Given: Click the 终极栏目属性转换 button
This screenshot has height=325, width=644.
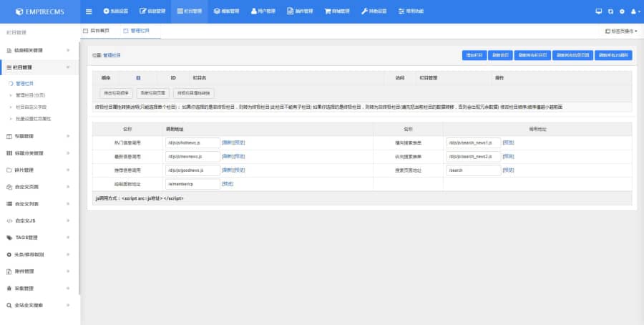Looking at the screenshot, I should tap(193, 93).
